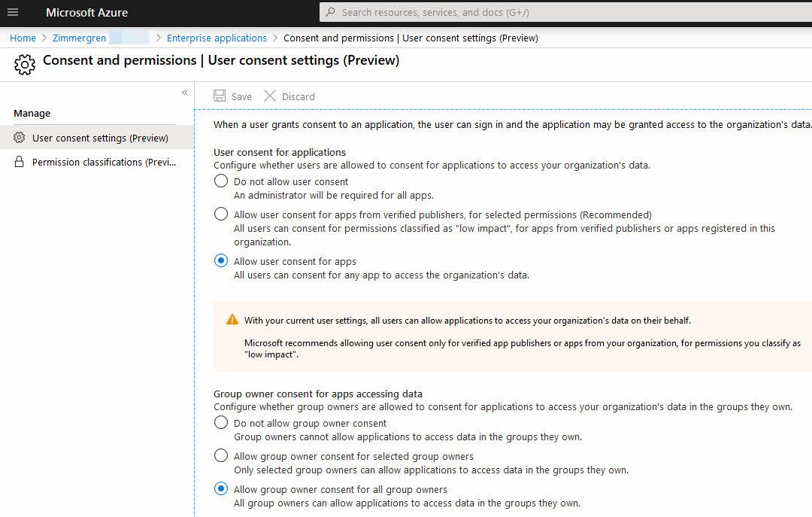Click Save button label

tap(241, 96)
